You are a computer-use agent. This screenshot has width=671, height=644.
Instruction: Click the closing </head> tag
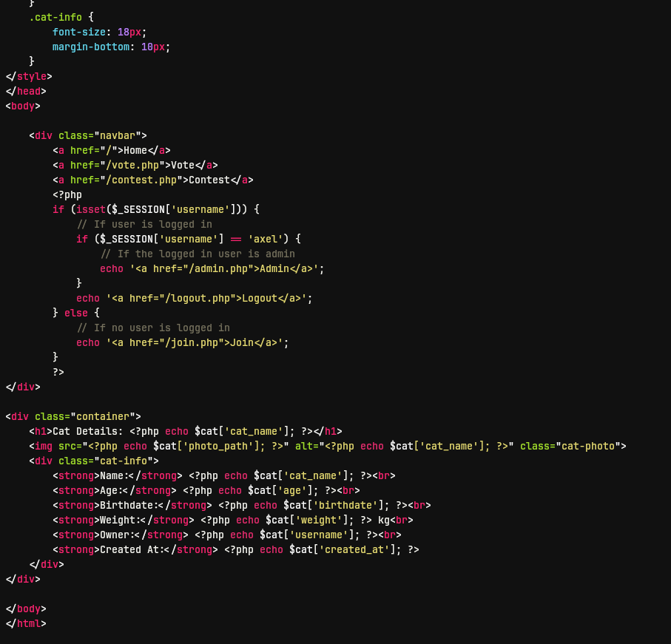(x=26, y=91)
